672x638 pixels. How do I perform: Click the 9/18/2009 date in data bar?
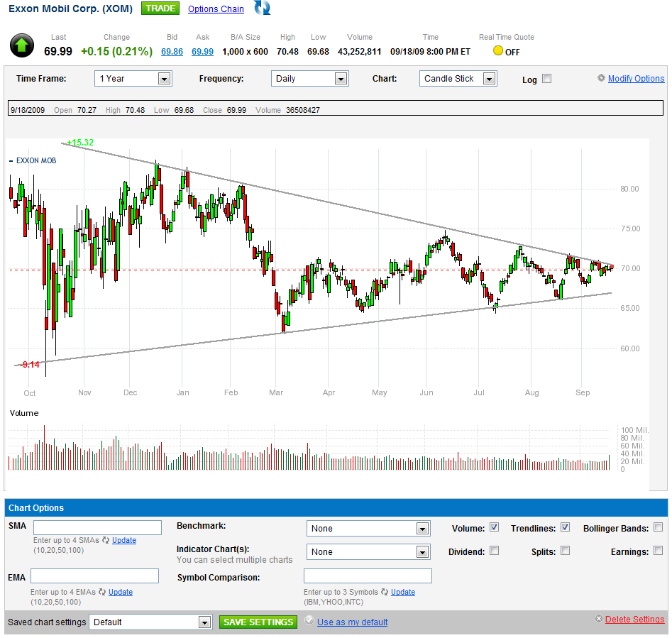click(28, 110)
